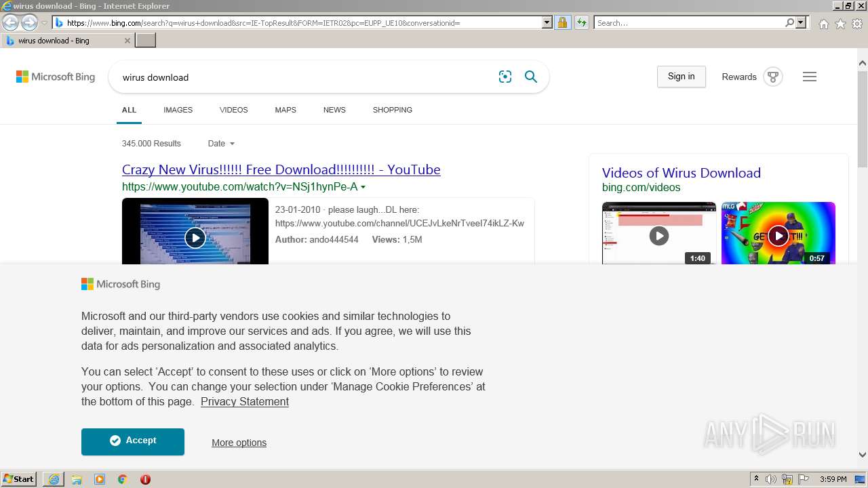Click the More options link
This screenshot has width=868, height=488.
pos(239,443)
